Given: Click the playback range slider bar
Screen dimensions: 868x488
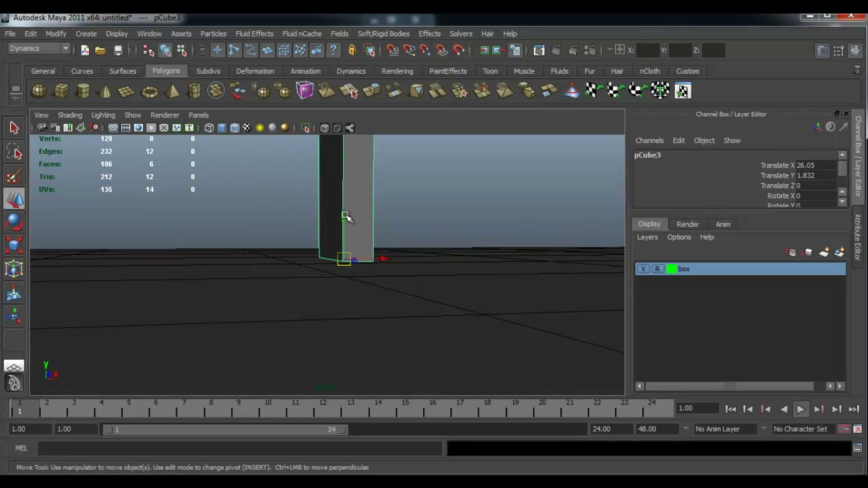Looking at the screenshot, I should click(x=224, y=430).
